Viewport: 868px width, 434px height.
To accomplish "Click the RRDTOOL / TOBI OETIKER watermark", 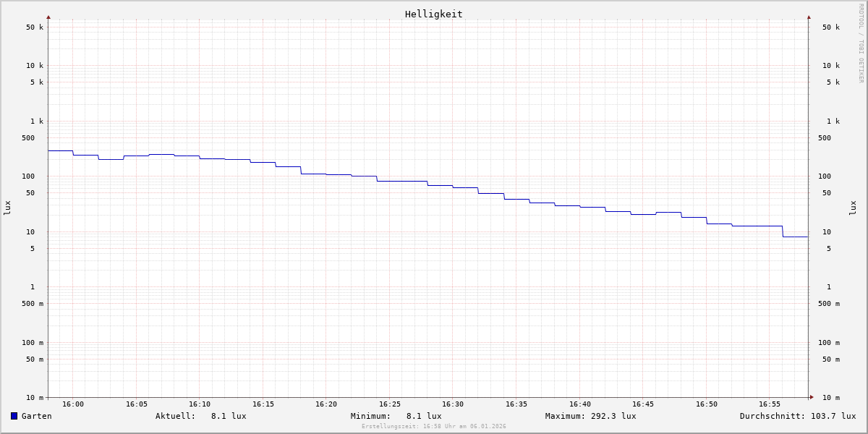I will pyautogui.click(x=861, y=43).
